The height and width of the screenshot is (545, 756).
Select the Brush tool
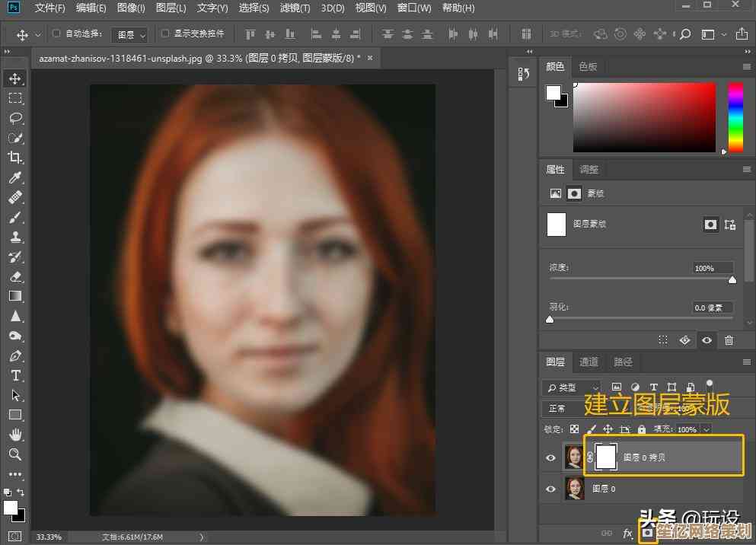(x=15, y=217)
